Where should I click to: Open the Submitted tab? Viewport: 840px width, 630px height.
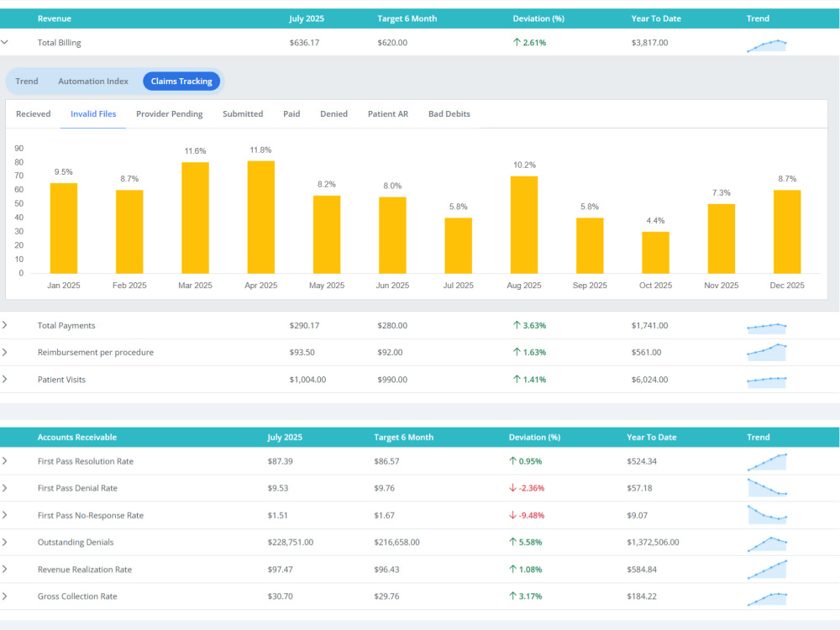point(243,113)
